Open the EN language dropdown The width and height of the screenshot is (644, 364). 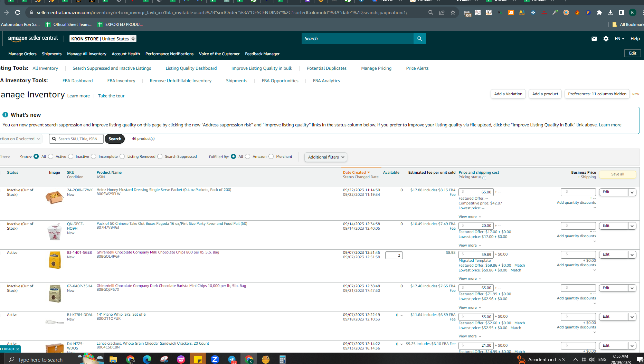(619, 39)
